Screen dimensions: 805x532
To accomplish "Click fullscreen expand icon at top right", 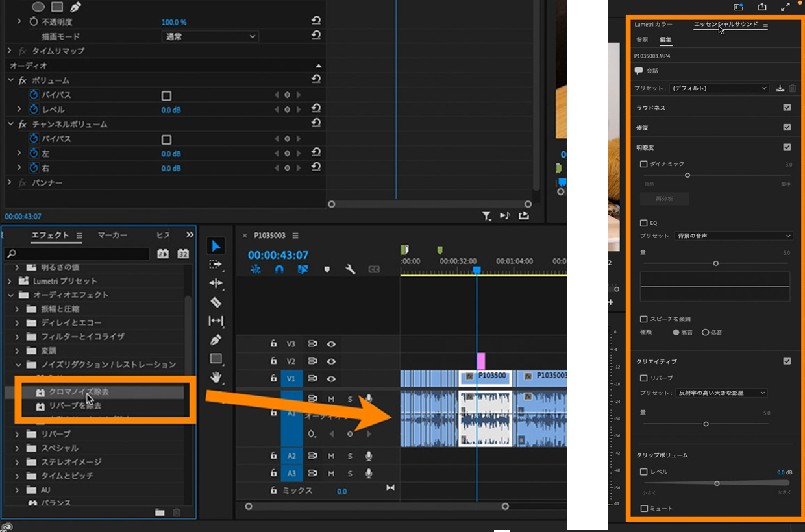I will (x=786, y=6).
